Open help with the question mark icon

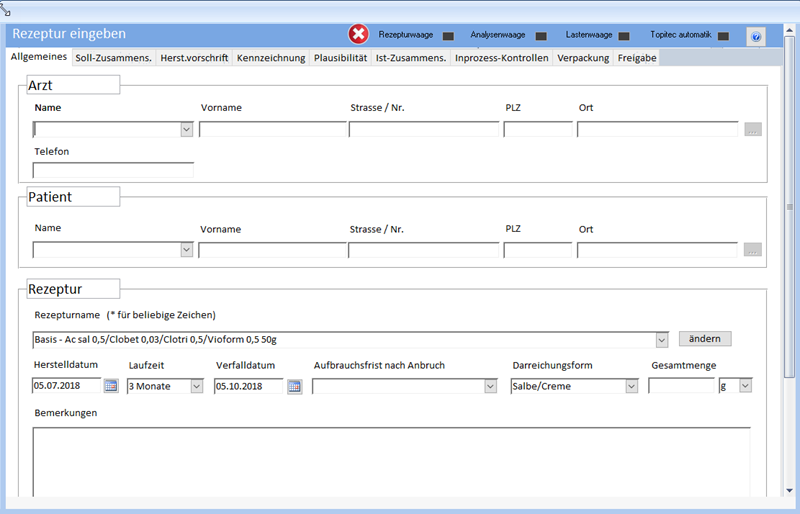[x=755, y=36]
